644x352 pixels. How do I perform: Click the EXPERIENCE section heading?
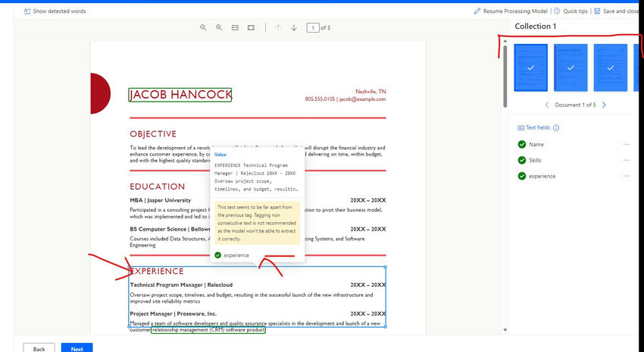click(x=157, y=272)
